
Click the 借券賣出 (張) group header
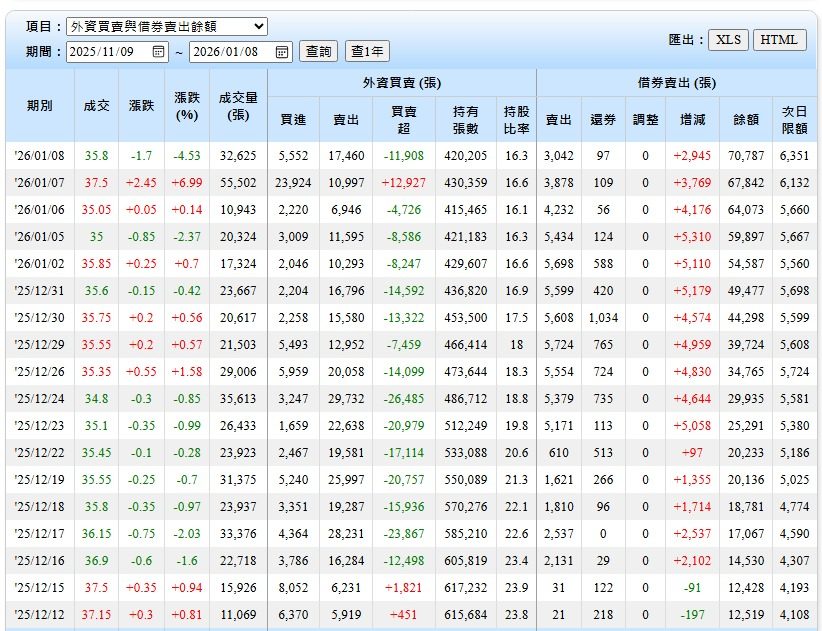pyautogui.click(x=676, y=82)
